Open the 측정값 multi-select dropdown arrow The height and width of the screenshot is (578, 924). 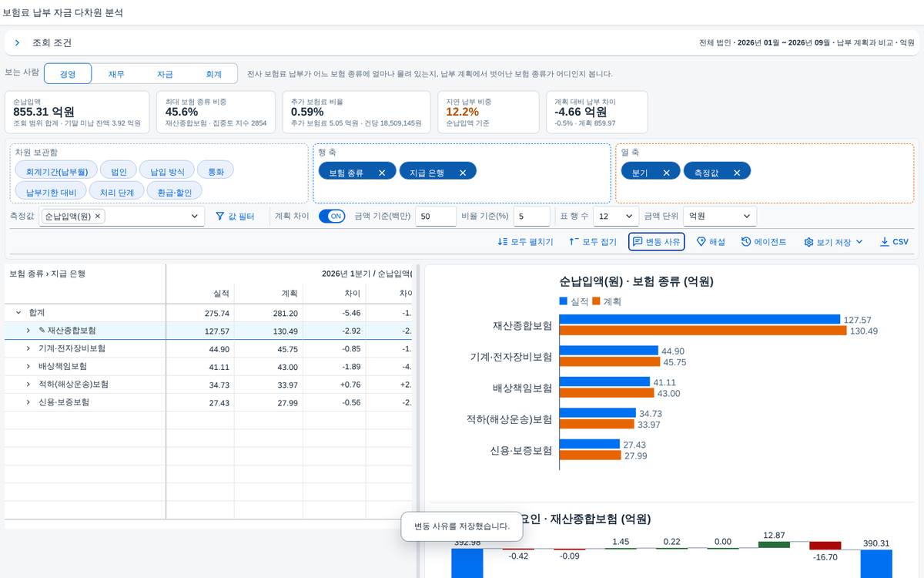tap(194, 217)
